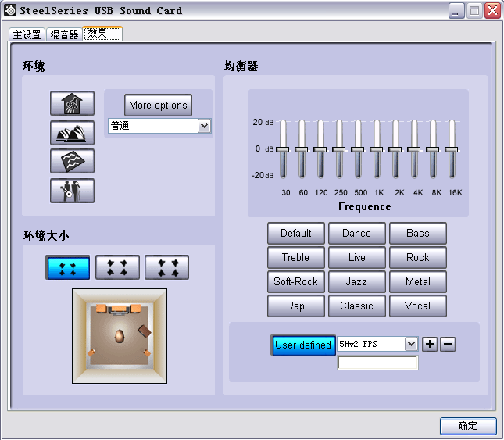Select the opera house concert hall environment

click(x=72, y=133)
